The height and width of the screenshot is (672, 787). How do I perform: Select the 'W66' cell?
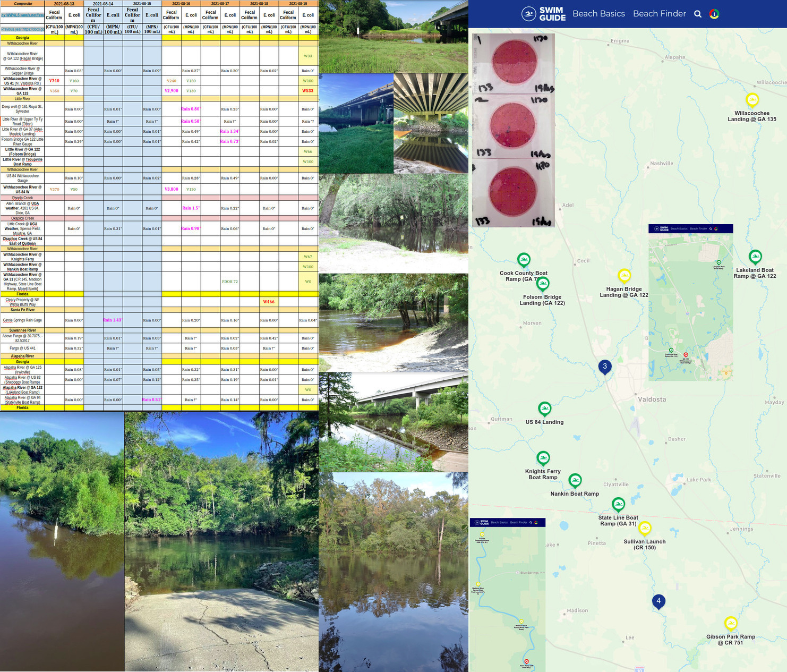tap(308, 152)
